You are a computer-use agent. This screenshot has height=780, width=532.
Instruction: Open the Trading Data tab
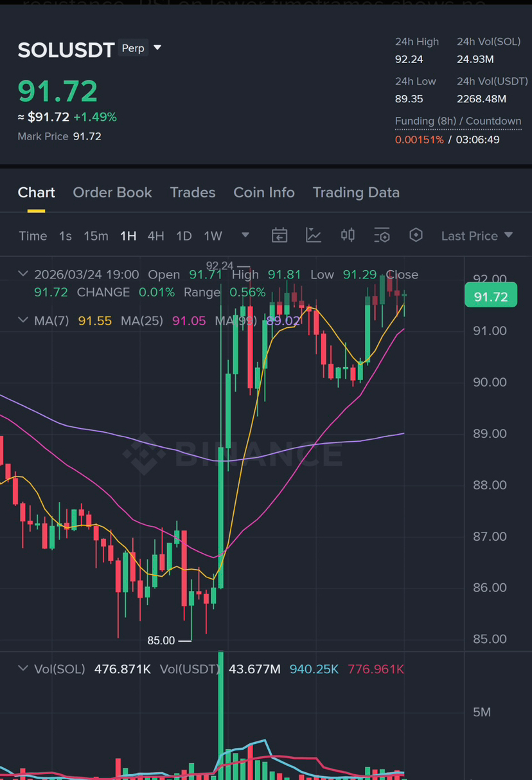356,192
